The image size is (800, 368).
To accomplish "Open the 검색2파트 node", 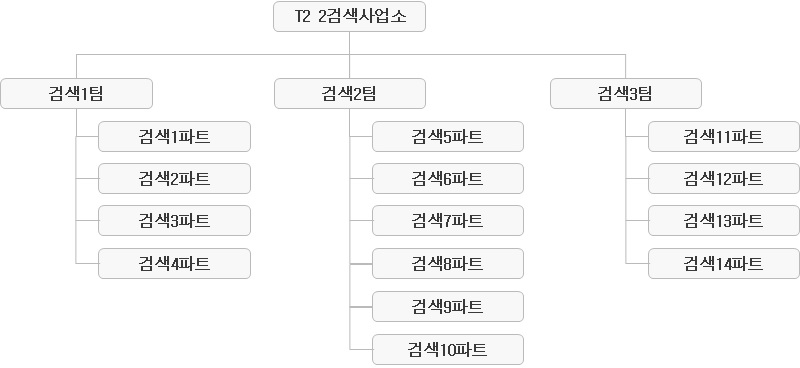I will [x=174, y=179].
